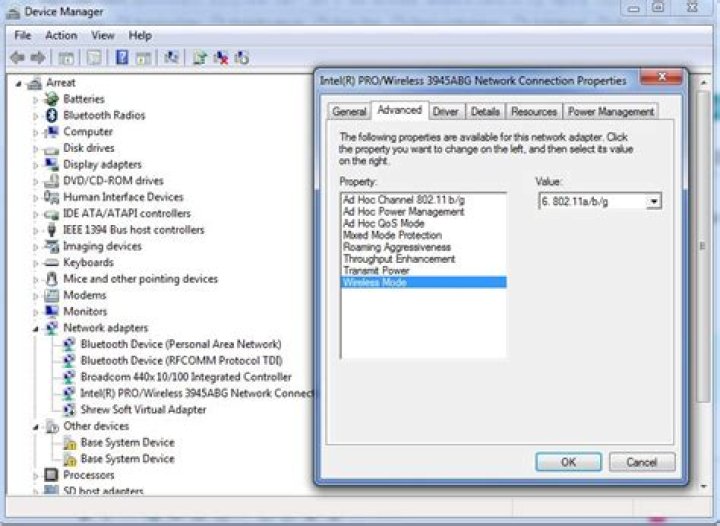Image resolution: width=720 pixels, height=526 pixels.
Task: Click the Bluetooth Radios icon
Action: point(51,115)
